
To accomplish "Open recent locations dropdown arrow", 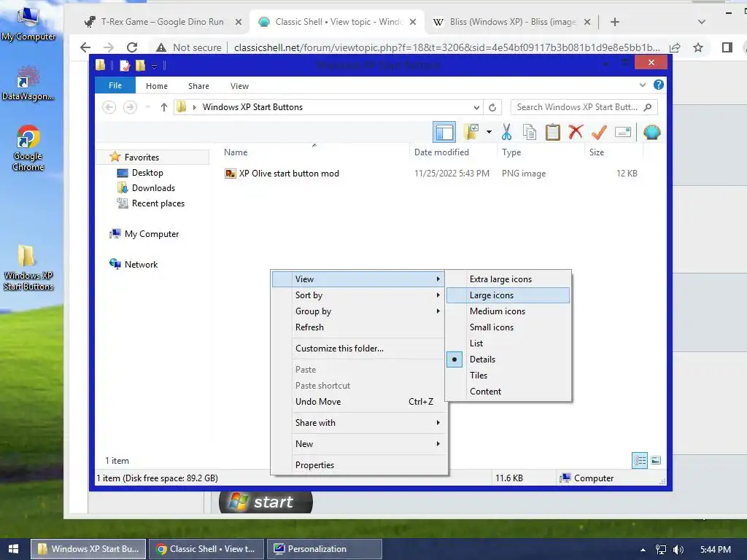I will pos(147,107).
